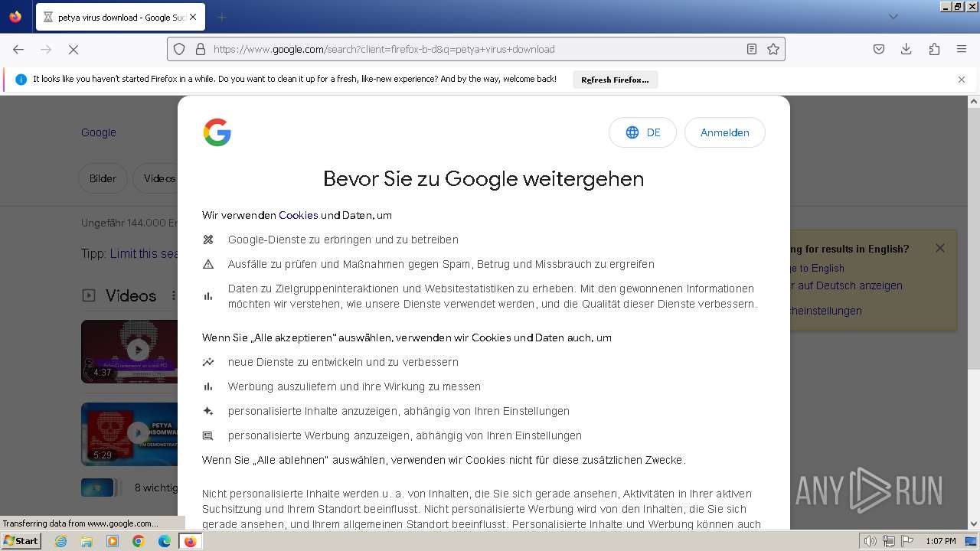Save page to Pocket
The image size is (980, 551).
click(x=879, y=49)
